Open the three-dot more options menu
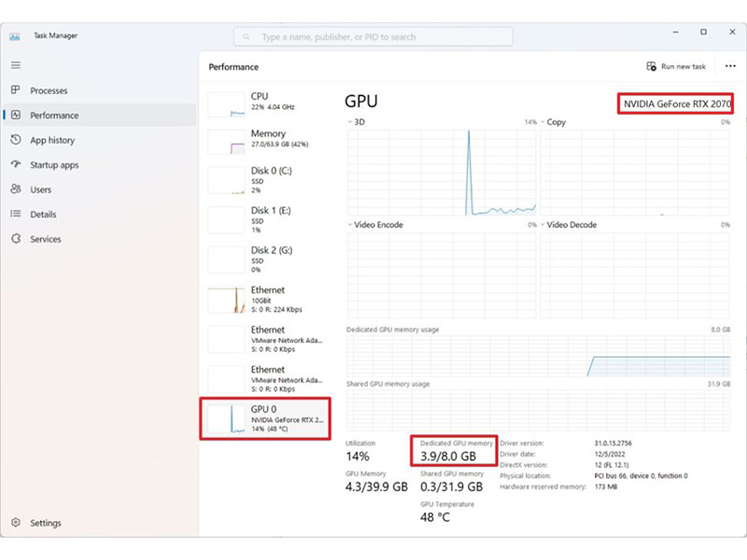 click(730, 66)
